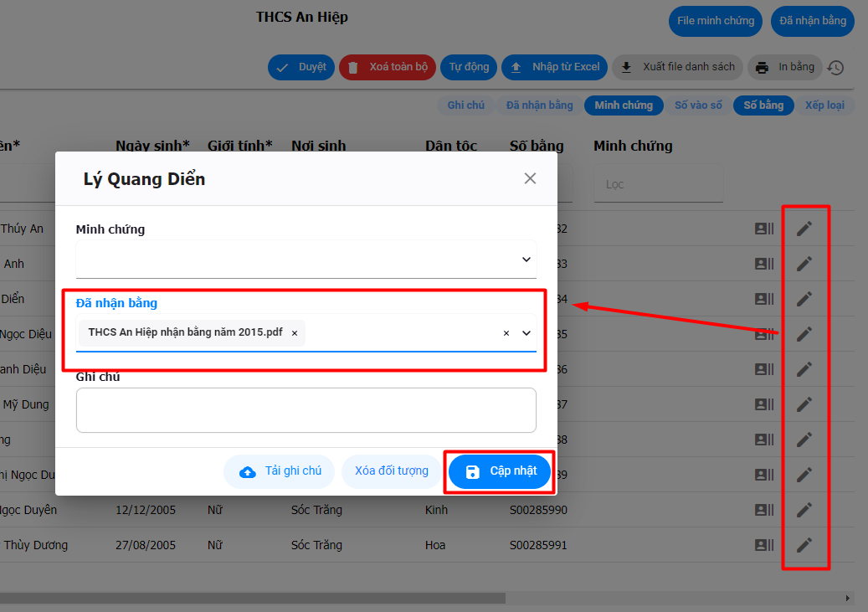
Task: Remove the THCS An Hiệp pdf chip
Action: tap(295, 333)
